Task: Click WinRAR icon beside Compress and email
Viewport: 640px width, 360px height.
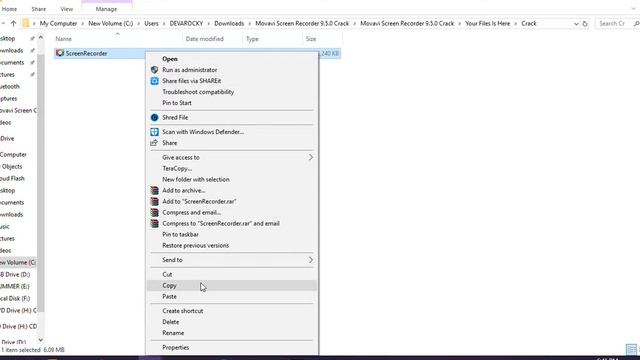Action: pos(154,213)
